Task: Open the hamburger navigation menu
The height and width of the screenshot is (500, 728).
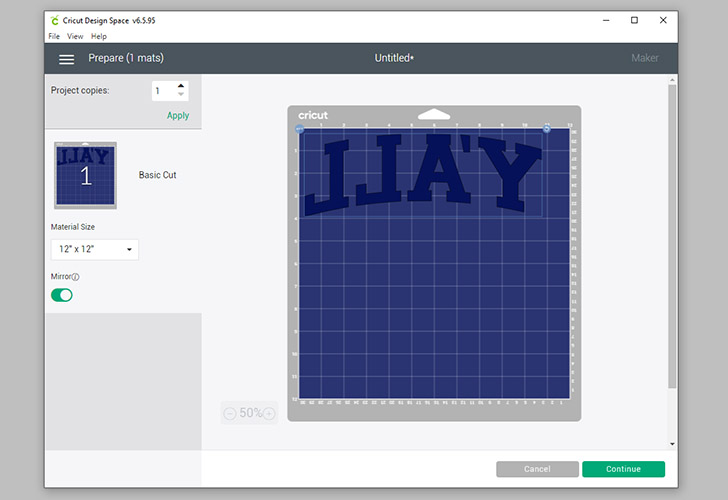Action: click(x=66, y=59)
